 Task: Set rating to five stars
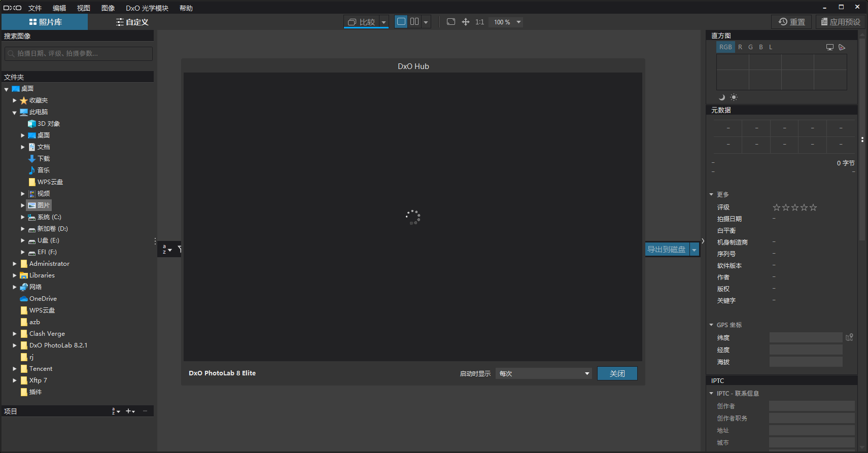point(813,207)
